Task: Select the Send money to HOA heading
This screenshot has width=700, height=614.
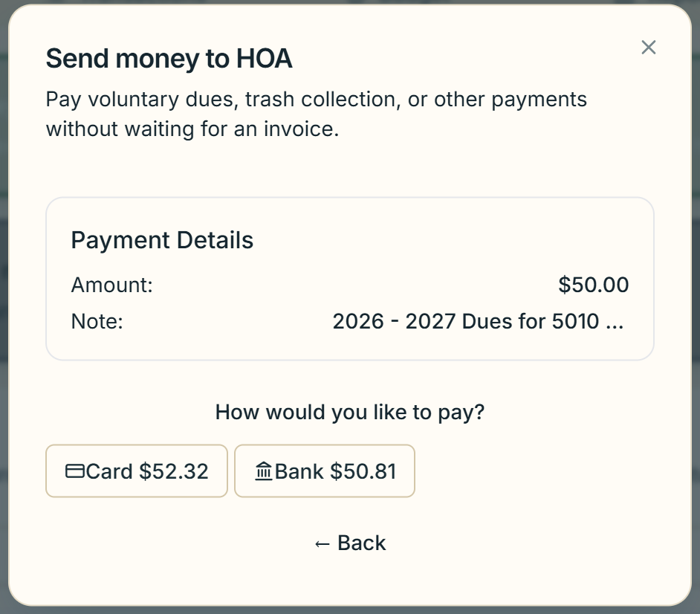Action: 169,59
